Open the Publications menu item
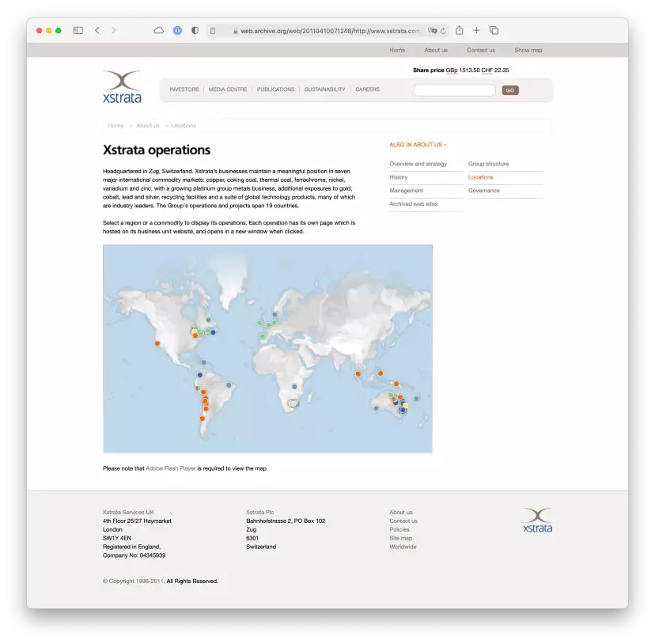This screenshot has width=655, height=644. [x=276, y=89]
